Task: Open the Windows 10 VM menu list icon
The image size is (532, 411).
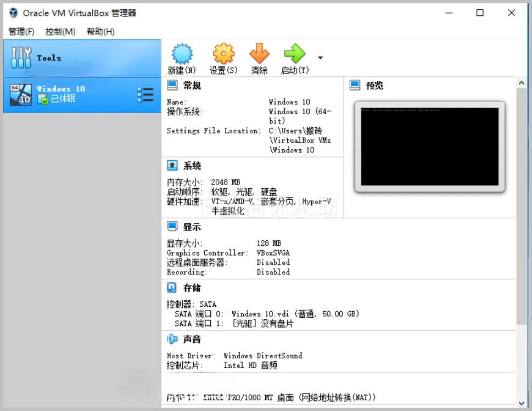Action: (x=145, y=94)
